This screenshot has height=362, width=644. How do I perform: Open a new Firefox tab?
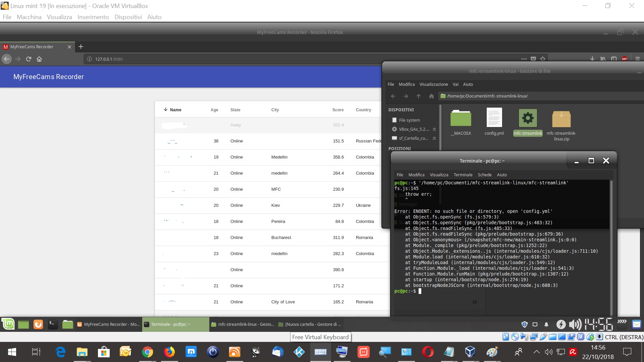tap(80, 47)
